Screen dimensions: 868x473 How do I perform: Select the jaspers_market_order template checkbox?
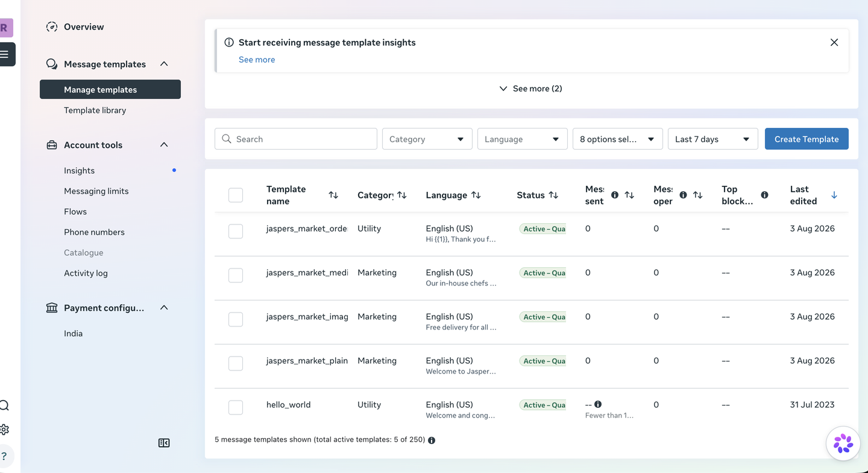tap(236, 231)
